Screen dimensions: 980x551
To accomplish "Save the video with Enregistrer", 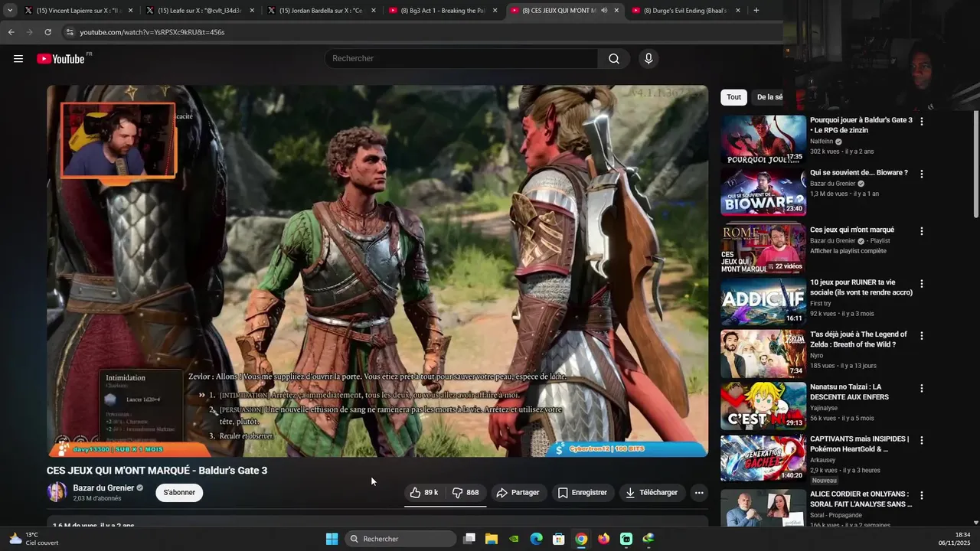I will coord(583,493).
